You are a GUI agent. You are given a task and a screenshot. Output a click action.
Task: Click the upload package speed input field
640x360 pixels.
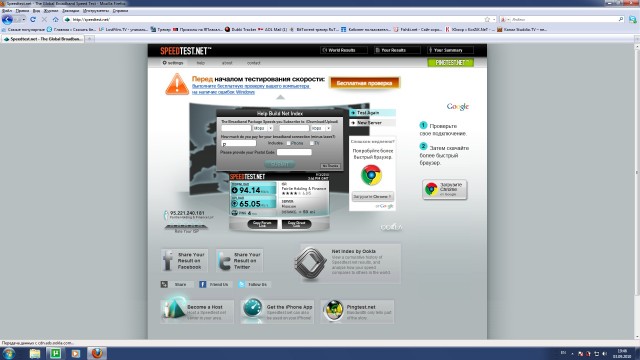[x=294, y=128]
